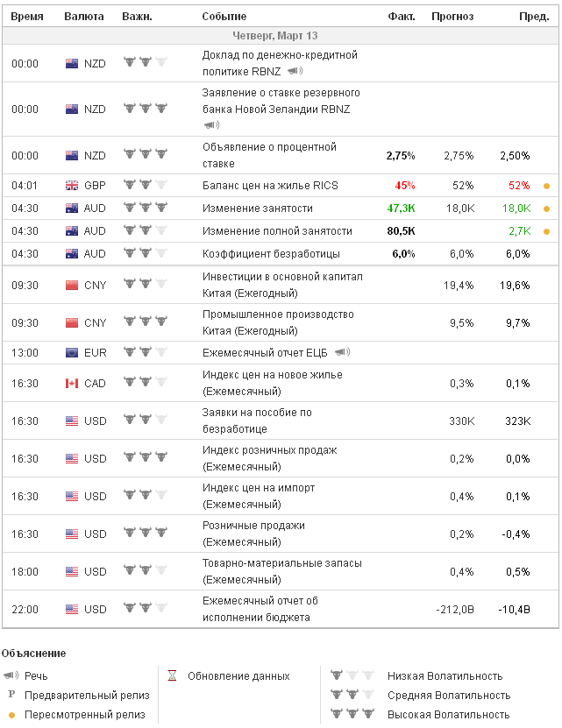The width and height of the screenshot is (562, 728).
Task: Click the orange dot in Изменение полной занятости row
Action: point(547,231)
